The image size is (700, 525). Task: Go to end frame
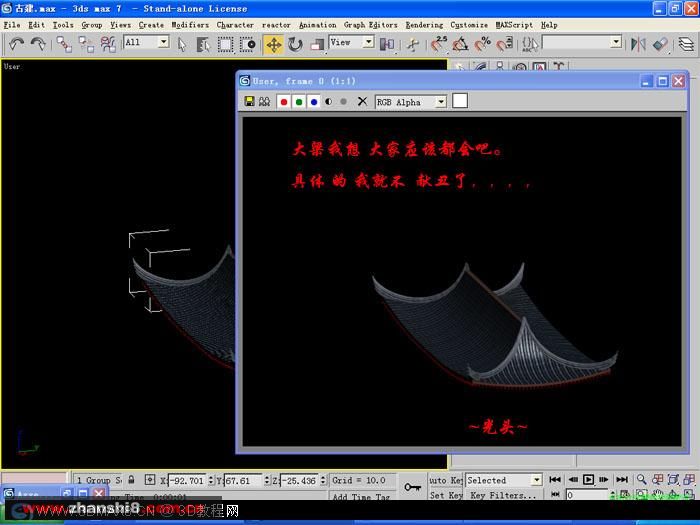(622, 479)
